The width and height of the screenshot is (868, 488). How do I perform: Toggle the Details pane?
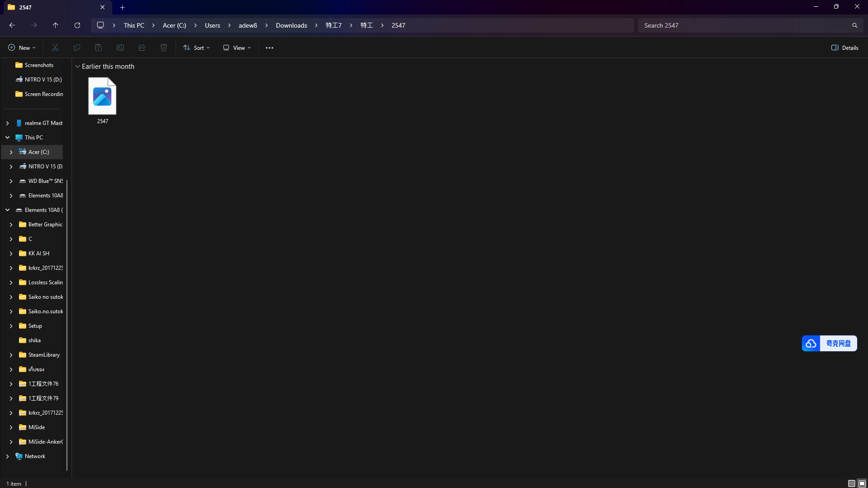coord(844,48)
